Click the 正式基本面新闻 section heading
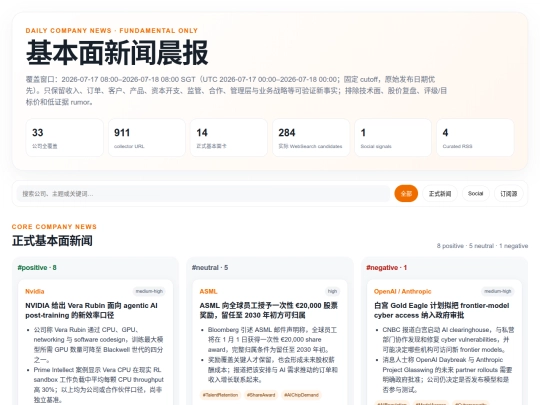The width and height of the screenshot is (540, 405). [x=52, y=241]
